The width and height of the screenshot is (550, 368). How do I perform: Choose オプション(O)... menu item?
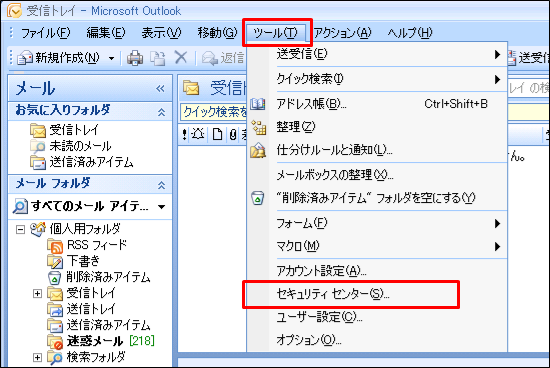[x=377, y=340]
